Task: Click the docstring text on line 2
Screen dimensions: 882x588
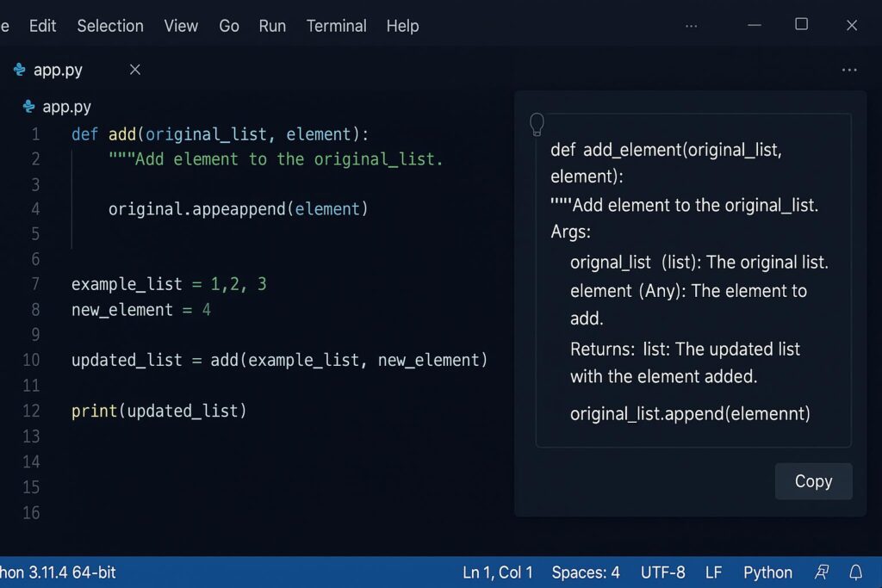Action: coord(276,159)
